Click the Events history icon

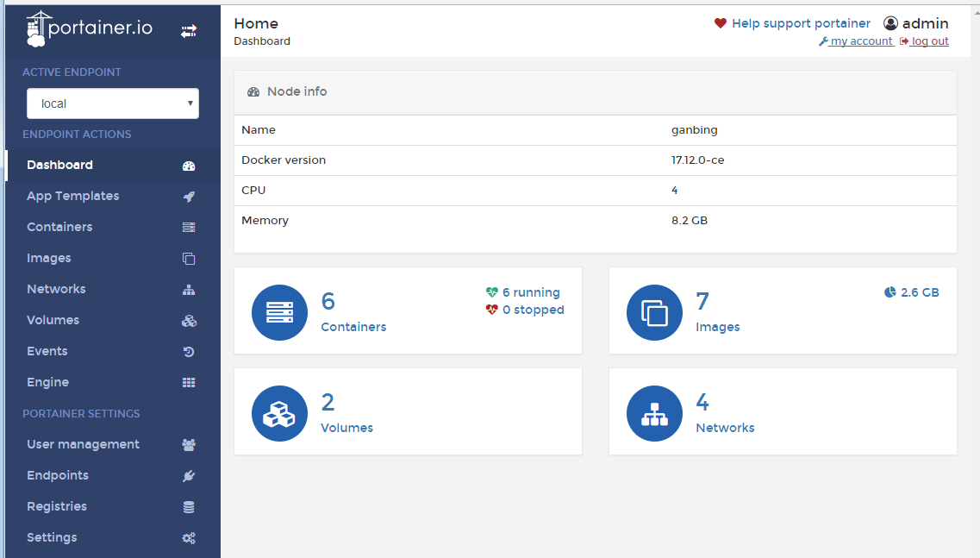pyautogui.click(x=189, y=351)
